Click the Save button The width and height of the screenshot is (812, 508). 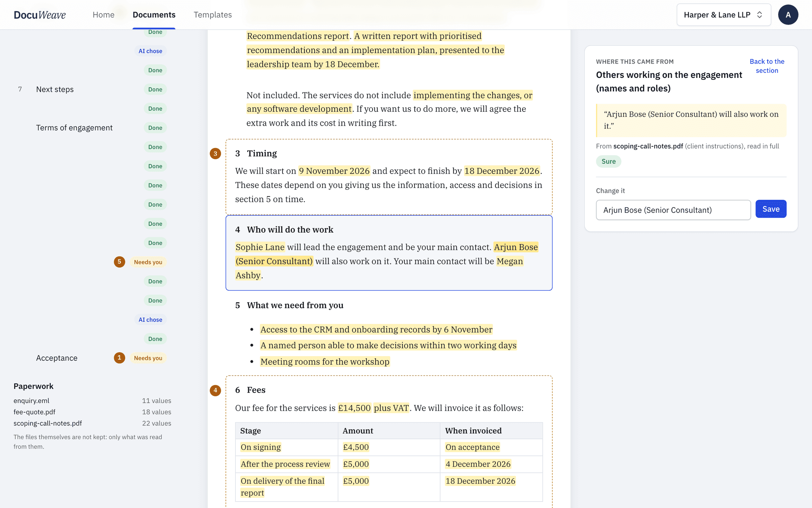(x=771, y=209)
